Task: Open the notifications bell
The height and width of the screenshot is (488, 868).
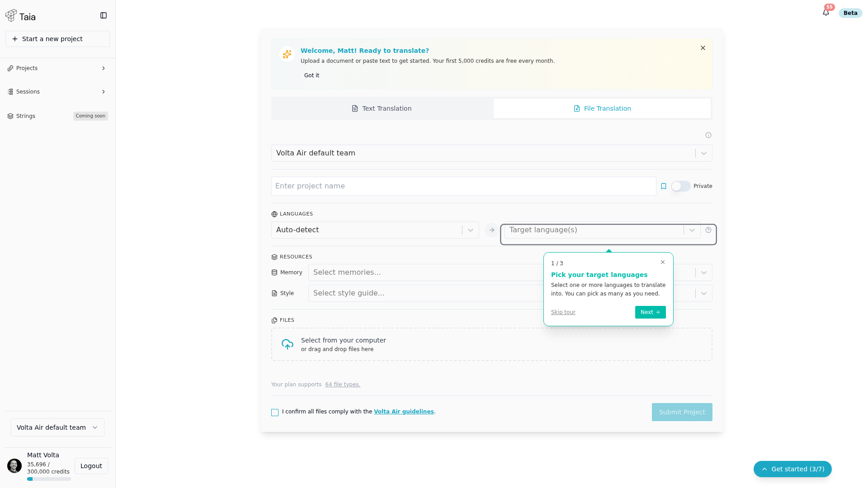Action: tap(826, 13)
